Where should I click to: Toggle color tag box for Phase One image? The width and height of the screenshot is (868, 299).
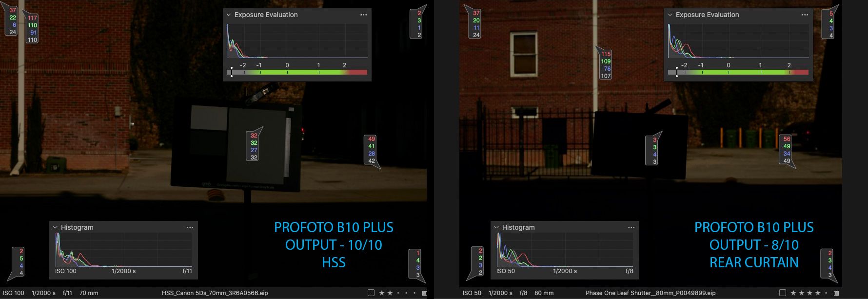click(783, 293)
